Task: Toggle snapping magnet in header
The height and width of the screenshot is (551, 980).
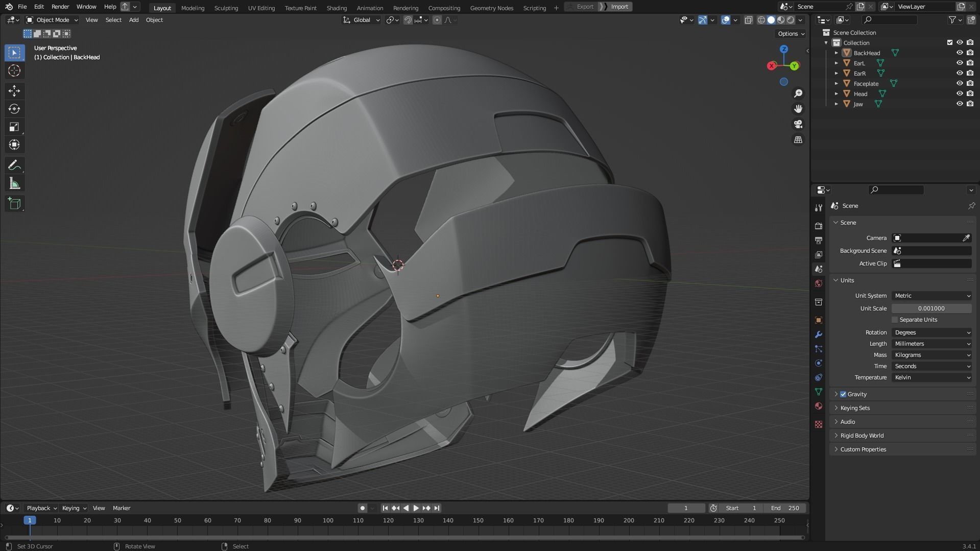Action: (x=408, y=20)
